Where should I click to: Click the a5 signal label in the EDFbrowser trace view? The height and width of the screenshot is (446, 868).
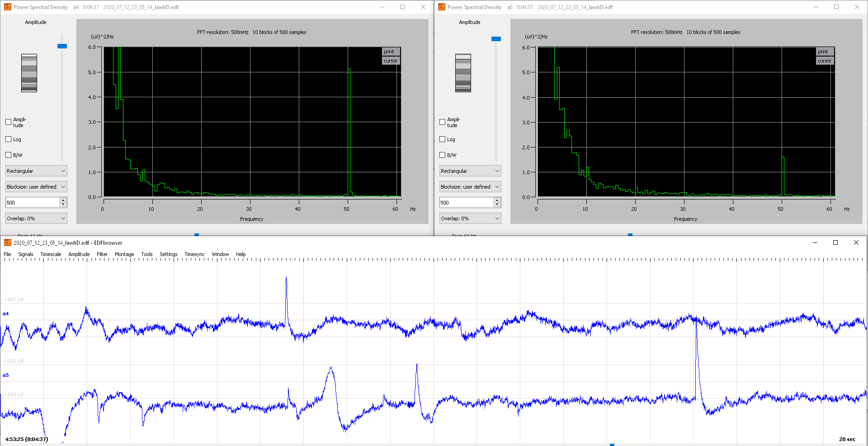click(x=5, y=375)
